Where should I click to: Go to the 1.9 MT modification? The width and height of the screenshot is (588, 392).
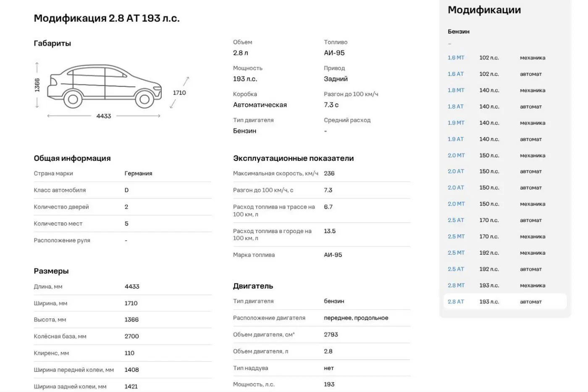point(456,123)
